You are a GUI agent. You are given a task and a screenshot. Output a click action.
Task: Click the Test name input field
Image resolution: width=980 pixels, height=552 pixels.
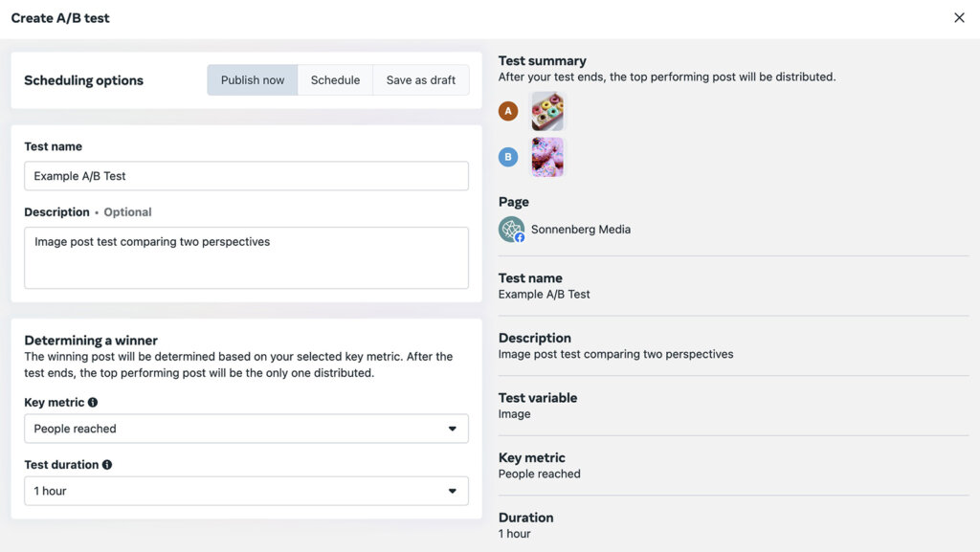pos(246,176)
